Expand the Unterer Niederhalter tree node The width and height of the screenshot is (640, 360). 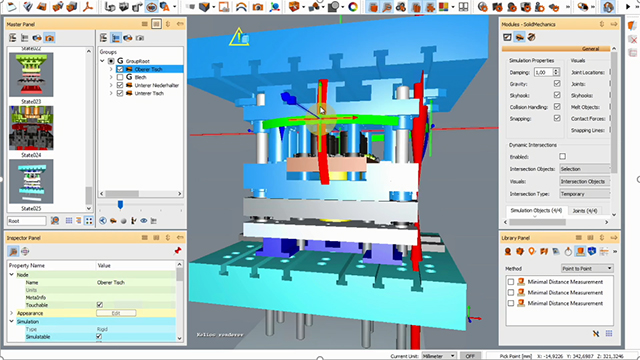point(111,85)
